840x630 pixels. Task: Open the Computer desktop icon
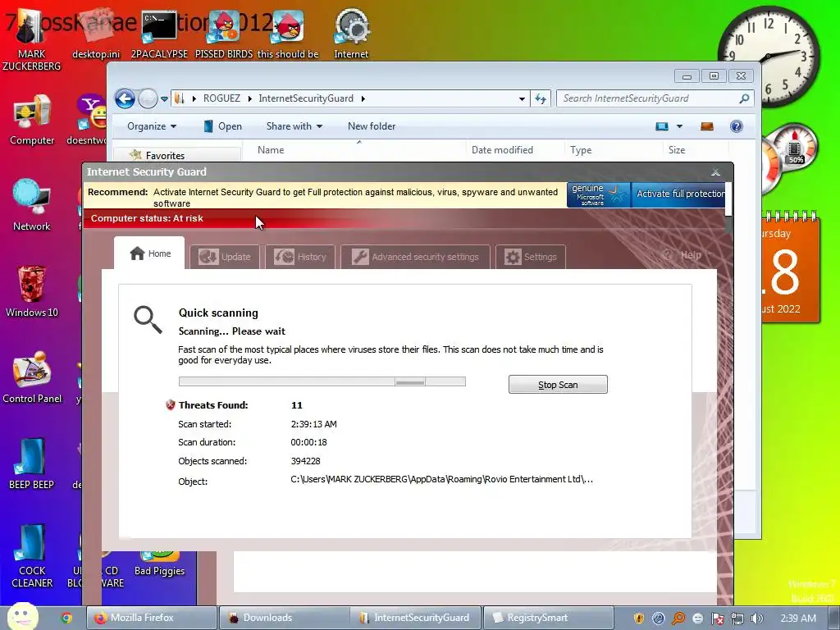click(x=32, y=119)
